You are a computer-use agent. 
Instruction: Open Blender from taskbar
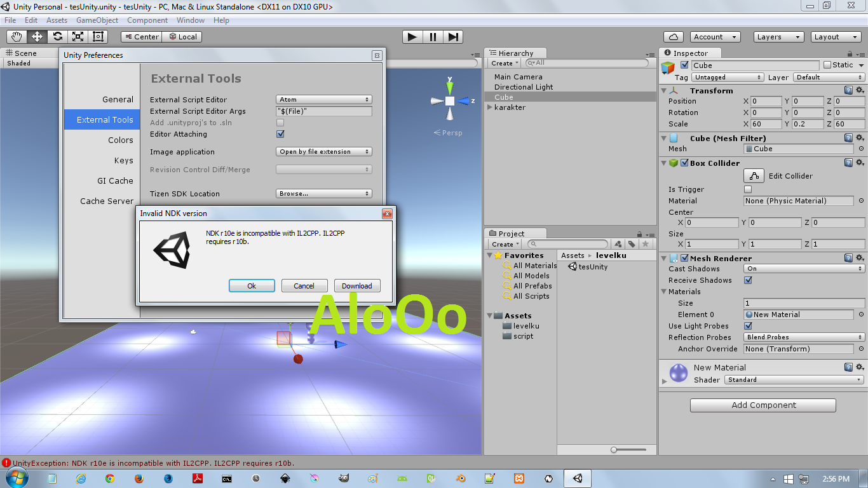pyautogui.click(x=461, y=478)
